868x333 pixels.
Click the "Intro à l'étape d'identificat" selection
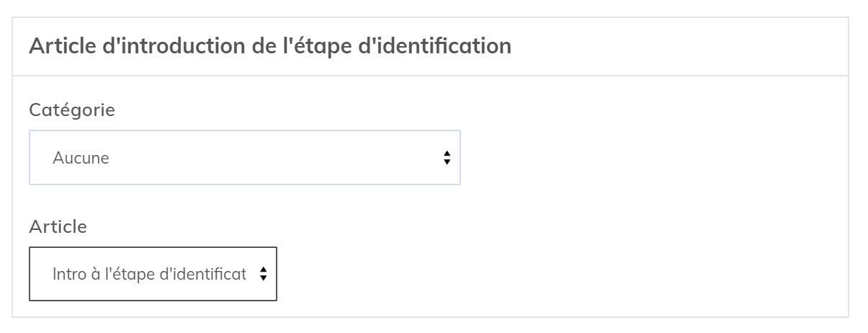[x=149, y=274]
